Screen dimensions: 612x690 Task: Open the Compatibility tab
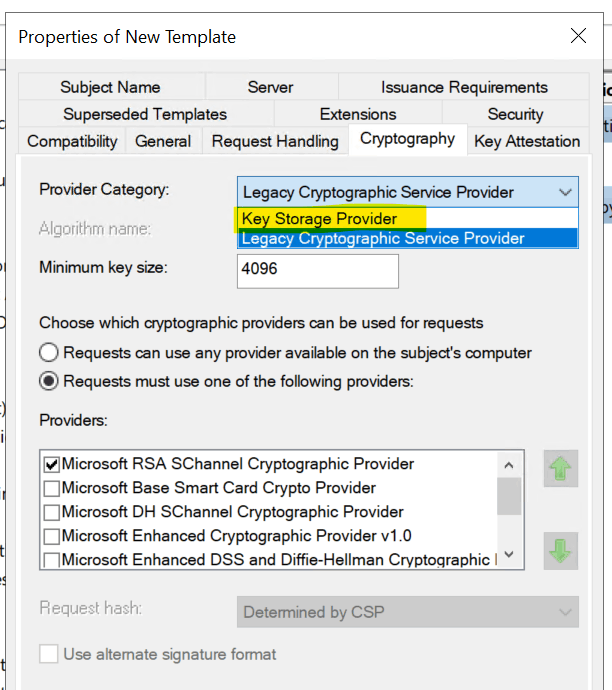click(x=72, y=141)
